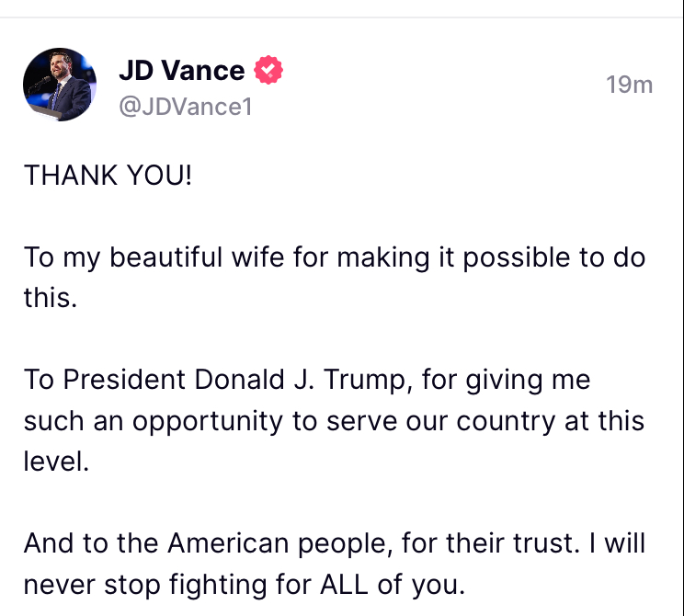This screenshot has height=616, width=684.
Task: Click the 'this.' line ending the wife paragraph
Action: tap(50, 298)
